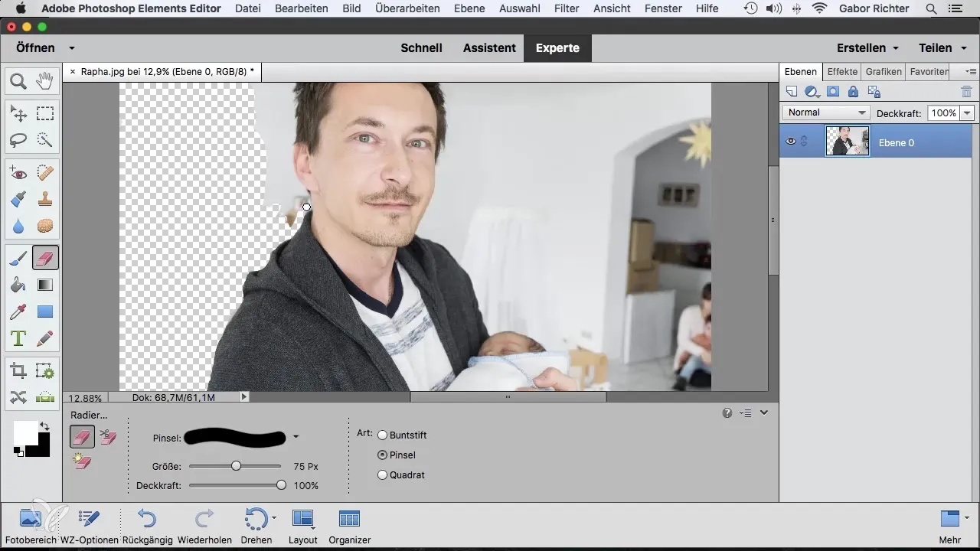
Task: Select the Color Picker eyedropper tool
Action: (x=18, y=311)
